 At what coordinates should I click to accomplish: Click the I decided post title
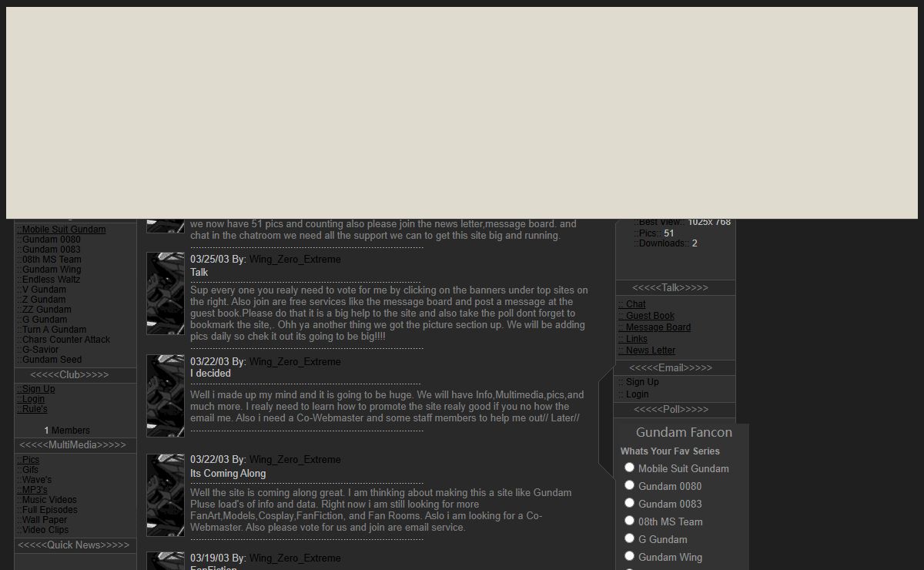click(210, 374)
